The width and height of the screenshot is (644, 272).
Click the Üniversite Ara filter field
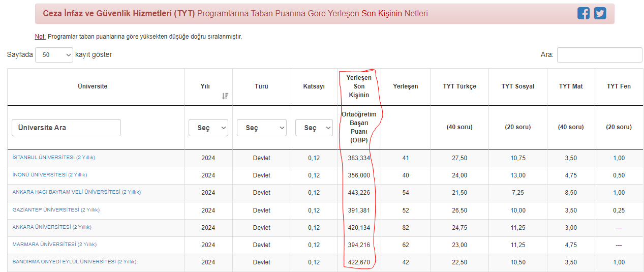(x=66, y=128)
